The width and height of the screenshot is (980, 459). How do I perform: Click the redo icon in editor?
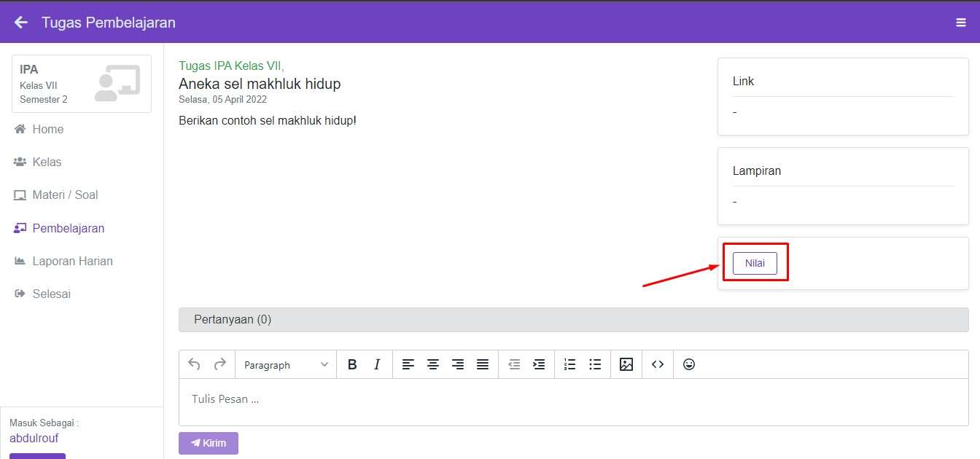(x=219, y=364)
